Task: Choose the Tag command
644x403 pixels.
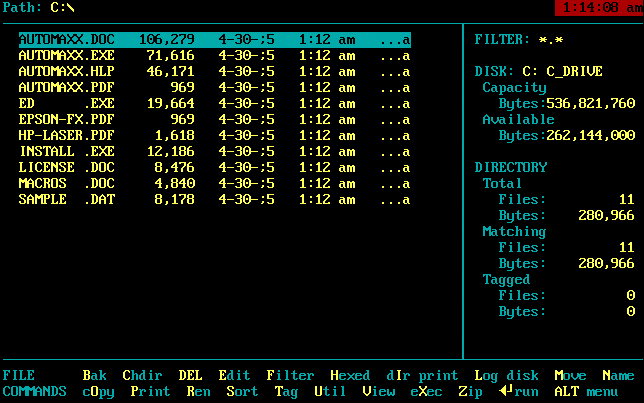Action: 286,391
